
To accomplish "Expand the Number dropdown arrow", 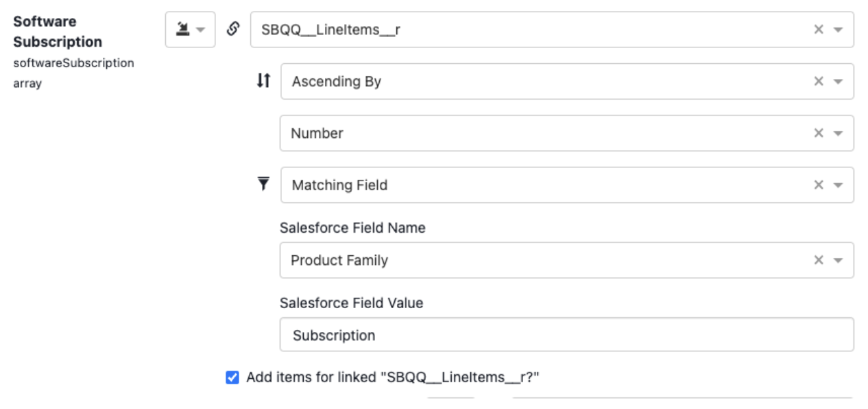I will point(838,133).
